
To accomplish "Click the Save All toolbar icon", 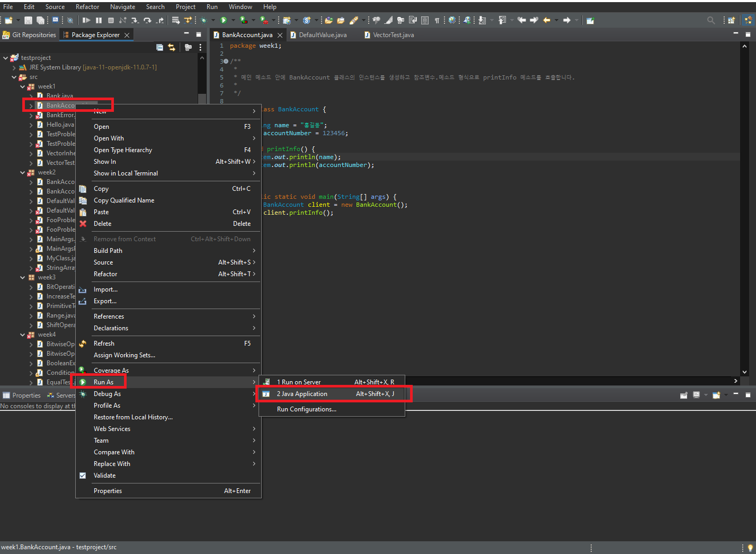I will [x=41, y=20].
